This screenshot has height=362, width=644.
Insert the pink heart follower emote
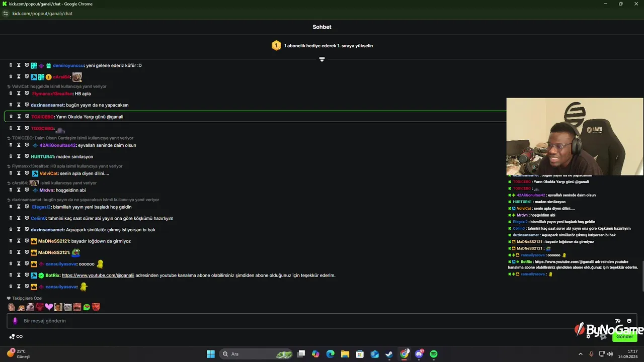point(49,307)
